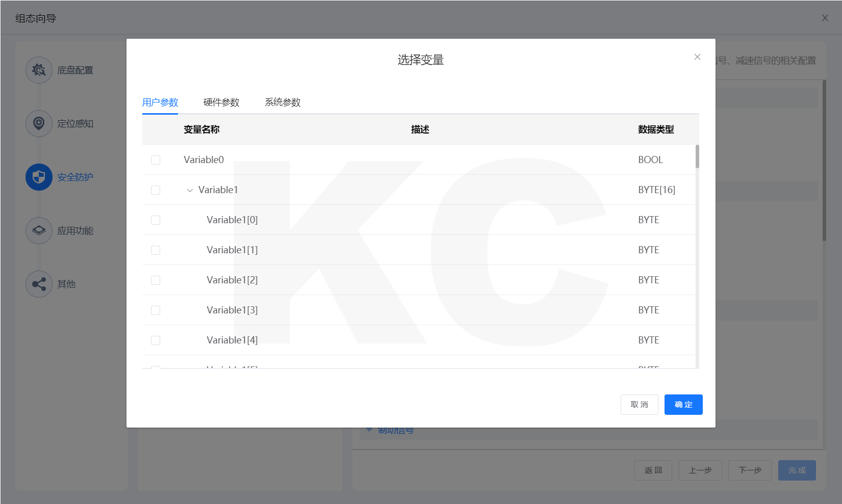Click BYTE type of Variable1[2] row
The width and height of the screenshot is (842, 504).
[649, 280]
